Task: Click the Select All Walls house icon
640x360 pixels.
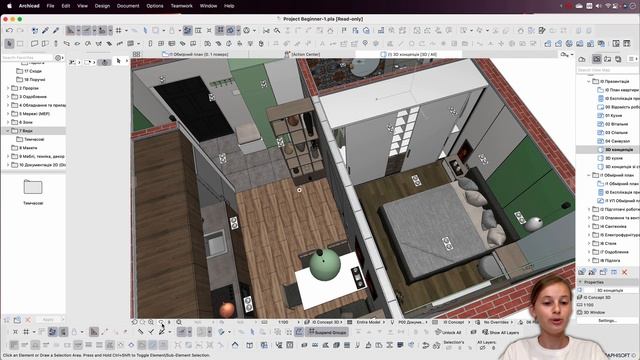Action: point(235,345)
